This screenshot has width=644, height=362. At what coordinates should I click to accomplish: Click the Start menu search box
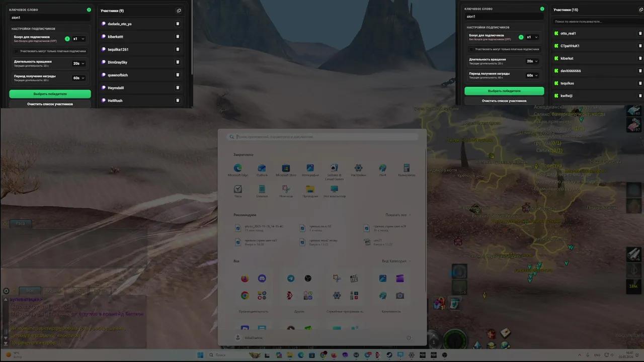click(323, 137)
